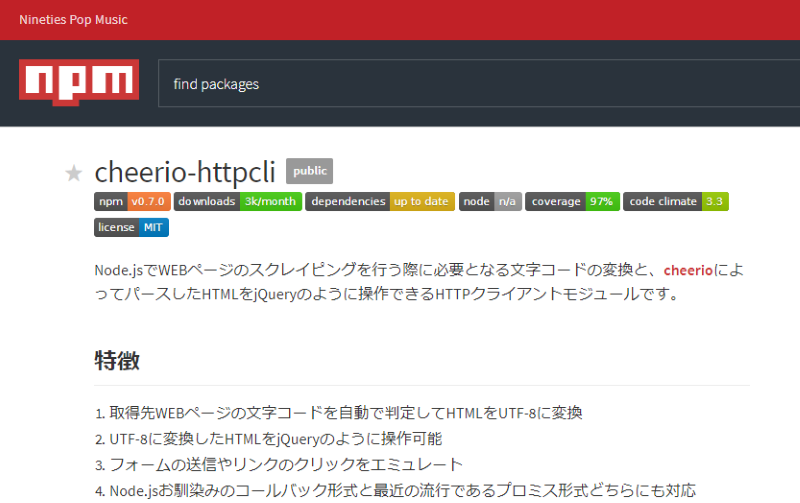The width and height of the screenshot is (800, 503).
Task: Click the npm v0.7.0 version badge
Action: click(x=132, y=202)
